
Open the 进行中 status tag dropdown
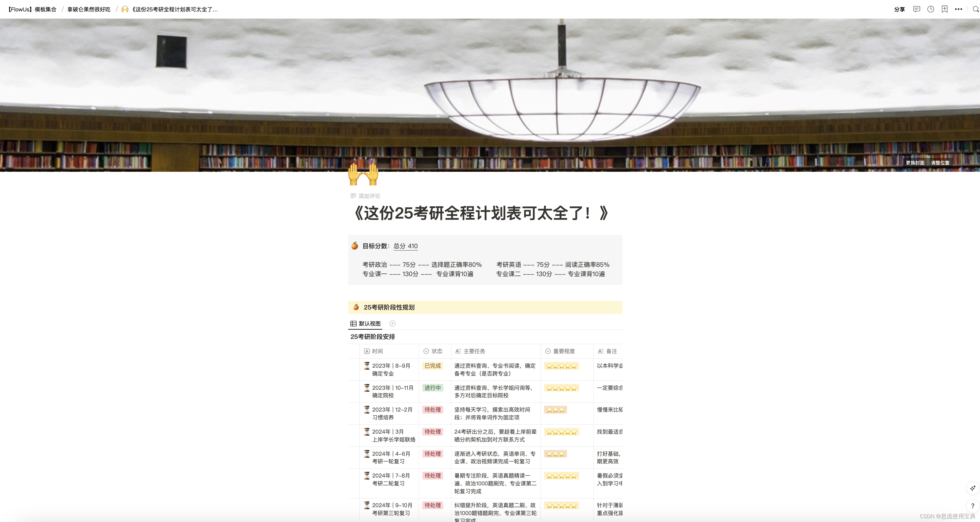(x=432, y=388)
